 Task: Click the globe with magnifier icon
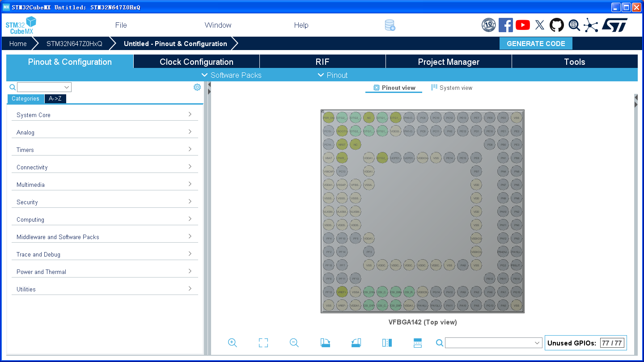(x=574, y=25)
